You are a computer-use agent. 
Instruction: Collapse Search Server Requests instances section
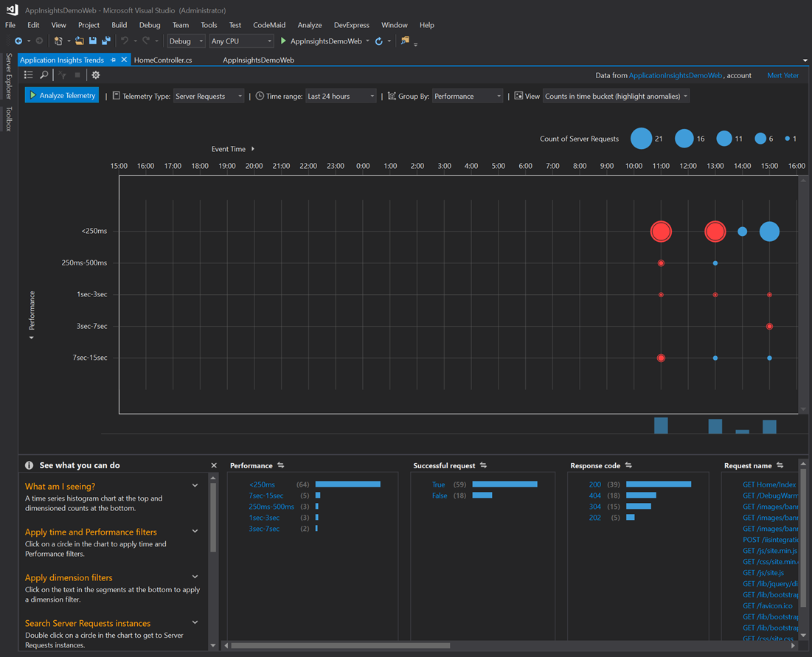coord(195,622)
